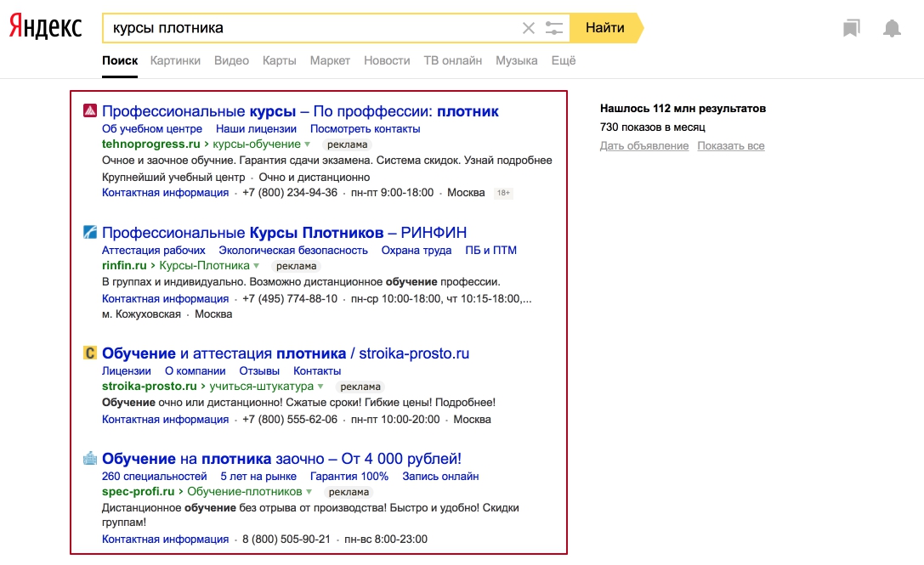The width and height of the screenshot is (924, 565).
Task: Click the 'курсы-обучение' breadcrumb path
Action: pos(257,144)
